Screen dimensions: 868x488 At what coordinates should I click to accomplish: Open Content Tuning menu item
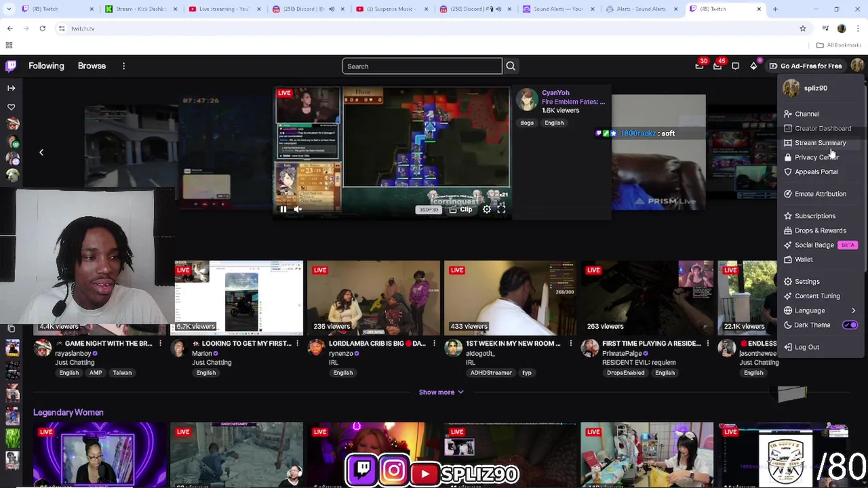[821, 296]
